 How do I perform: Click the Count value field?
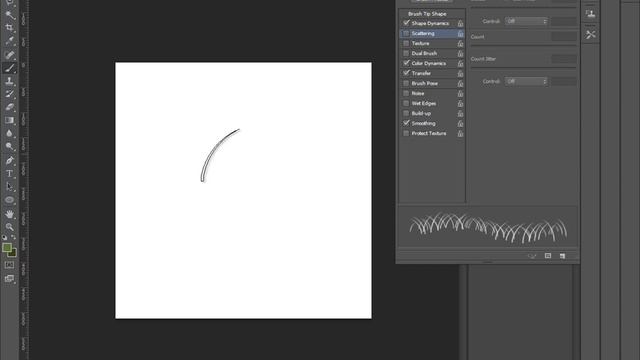click(564, 36)
